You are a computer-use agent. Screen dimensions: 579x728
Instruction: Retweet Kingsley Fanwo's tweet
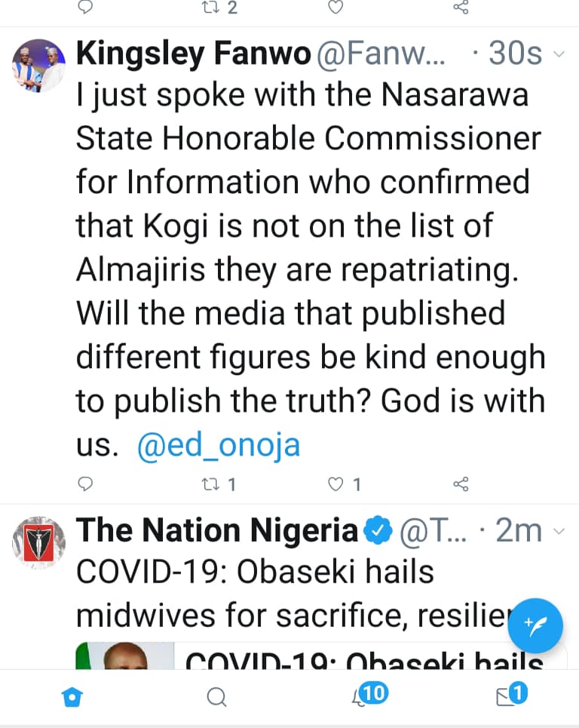click(x=219, y=485)
